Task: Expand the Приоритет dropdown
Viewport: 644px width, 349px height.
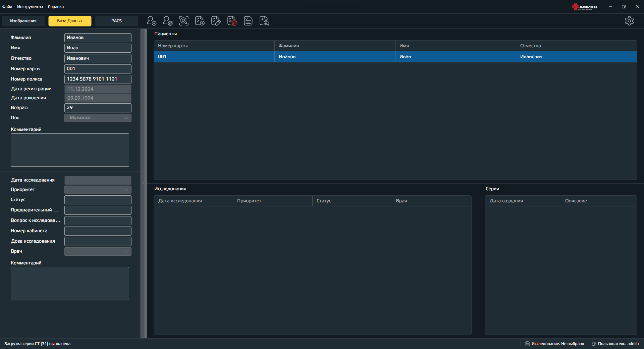Action: point(98,190)
